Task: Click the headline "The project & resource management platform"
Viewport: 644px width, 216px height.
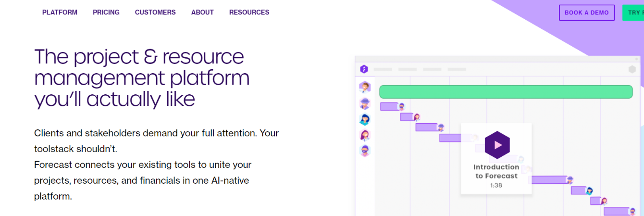Action: pos(142,67)
